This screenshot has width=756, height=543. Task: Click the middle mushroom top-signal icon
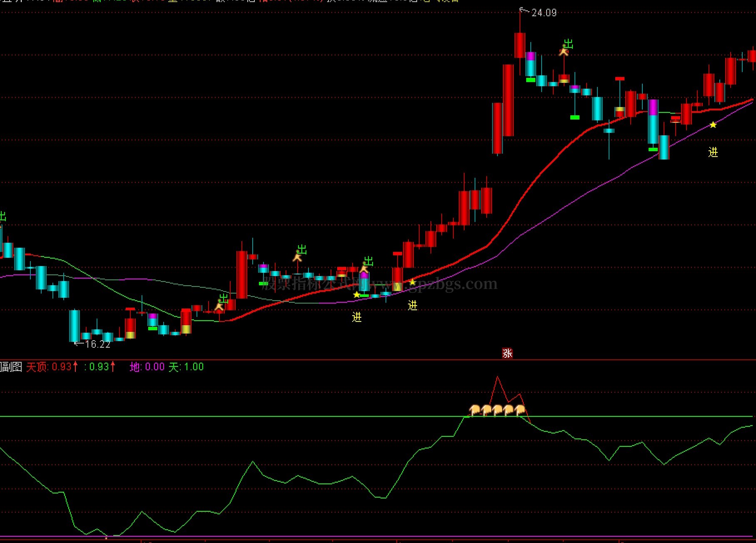[497, 410]
